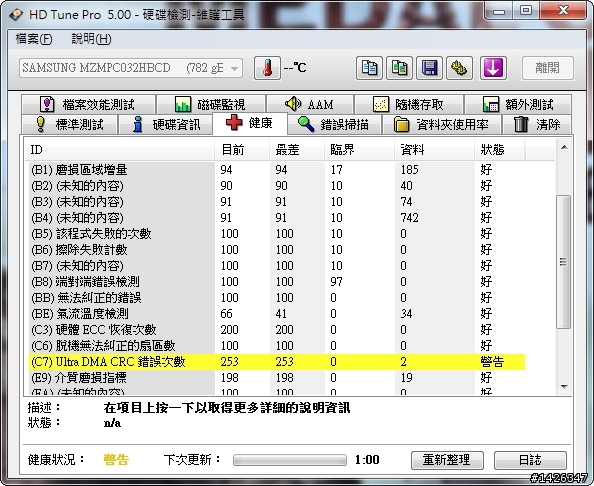Switch to the AAM tab

(310, 104)
